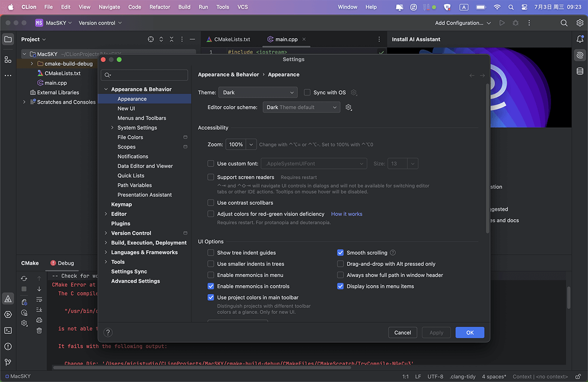Click the Settings search field
Screen dimensions: 588x382
click(x=145, y=75)
